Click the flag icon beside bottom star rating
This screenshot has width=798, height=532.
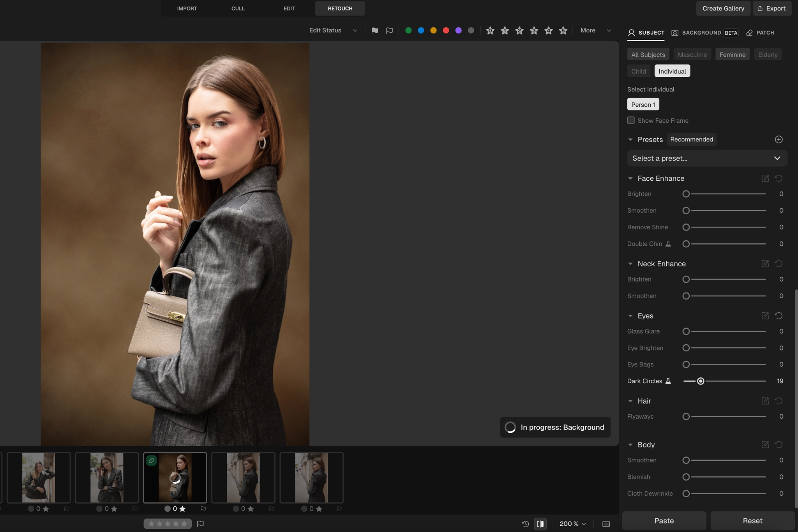coord(200,524)
